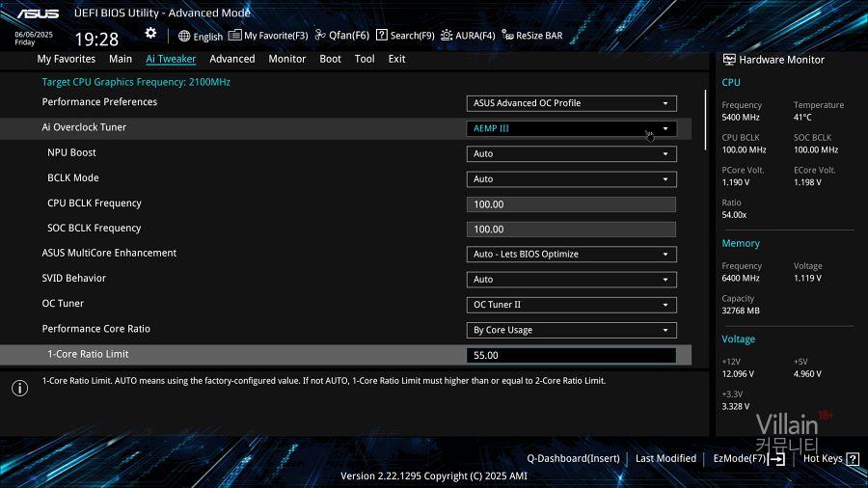Click the settings list vertical scrollbar
The height and width of the screenshot is (488, 868).
(x=705, y=121)
